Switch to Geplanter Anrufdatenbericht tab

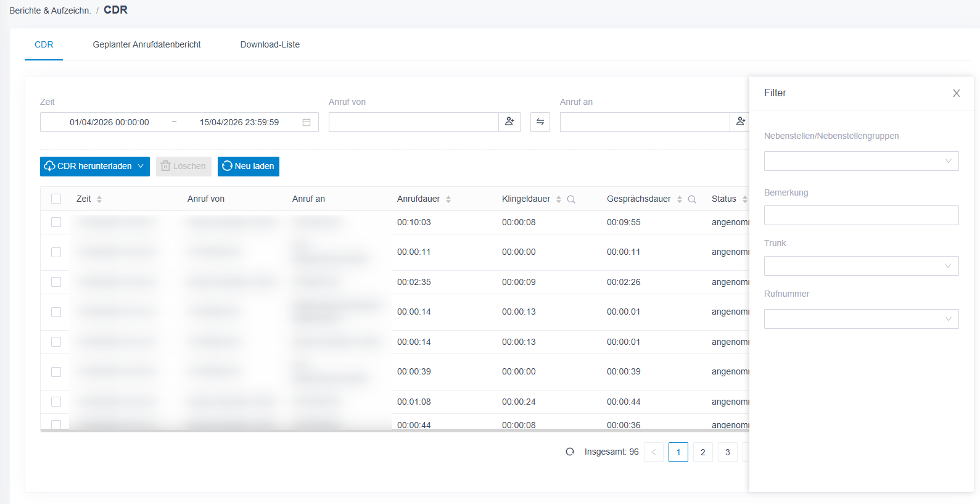(147, 44)
